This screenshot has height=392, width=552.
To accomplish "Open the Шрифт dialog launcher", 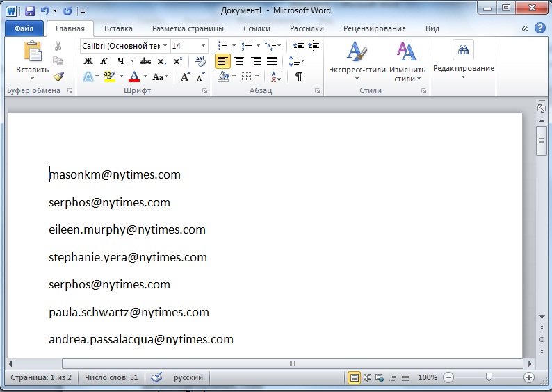I will click(204, 91).
